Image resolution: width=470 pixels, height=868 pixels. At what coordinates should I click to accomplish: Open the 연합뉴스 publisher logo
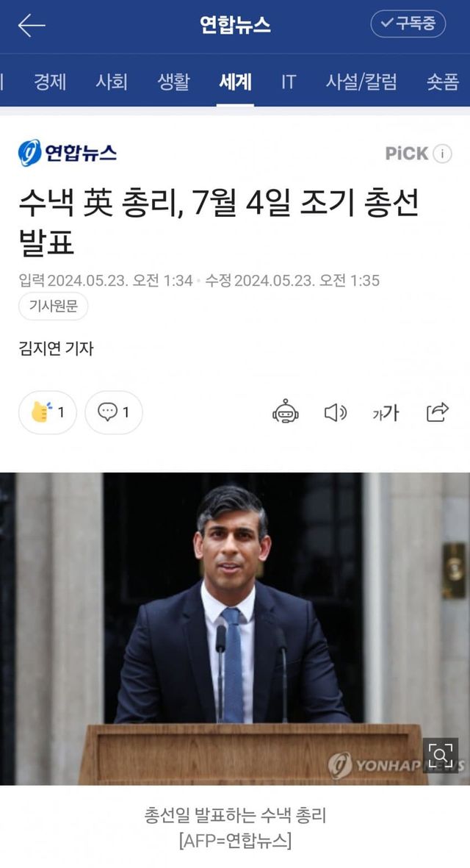(68, 153)
